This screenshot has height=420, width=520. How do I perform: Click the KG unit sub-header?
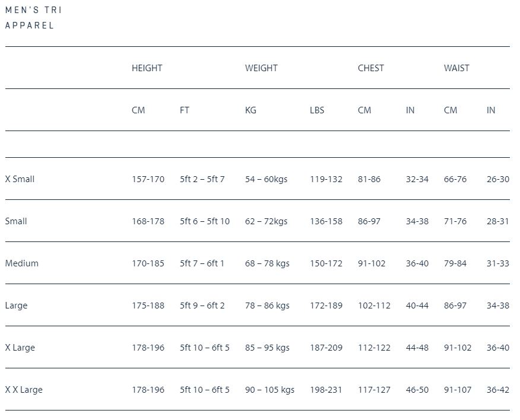pyautogui.click(x=251, y=110)
